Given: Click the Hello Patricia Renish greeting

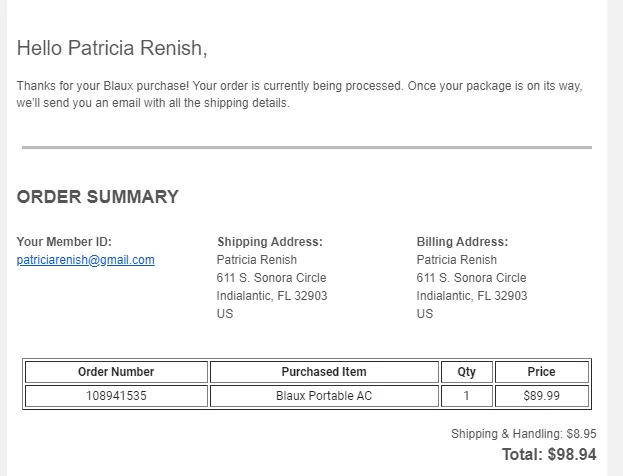Looking at the screenshot, I should 112,48.
